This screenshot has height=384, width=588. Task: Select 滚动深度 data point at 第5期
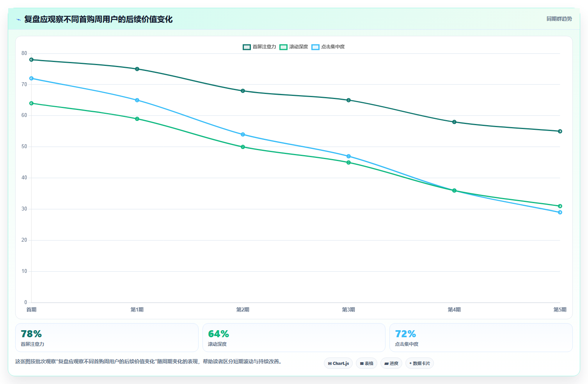560,206
